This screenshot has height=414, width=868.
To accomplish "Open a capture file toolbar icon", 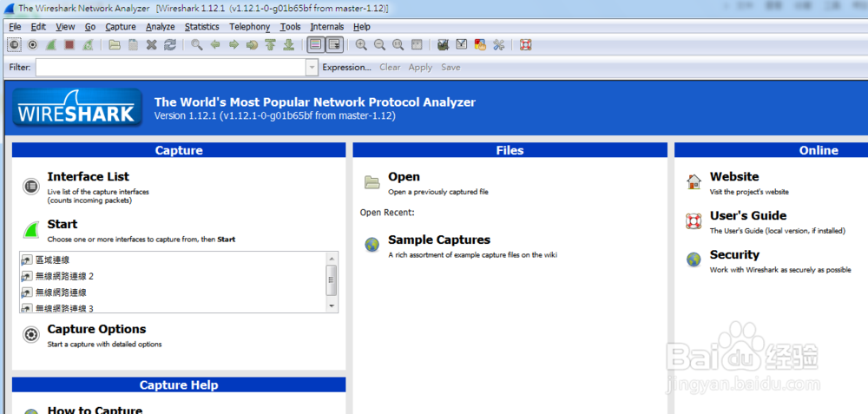I will [115, 45].
